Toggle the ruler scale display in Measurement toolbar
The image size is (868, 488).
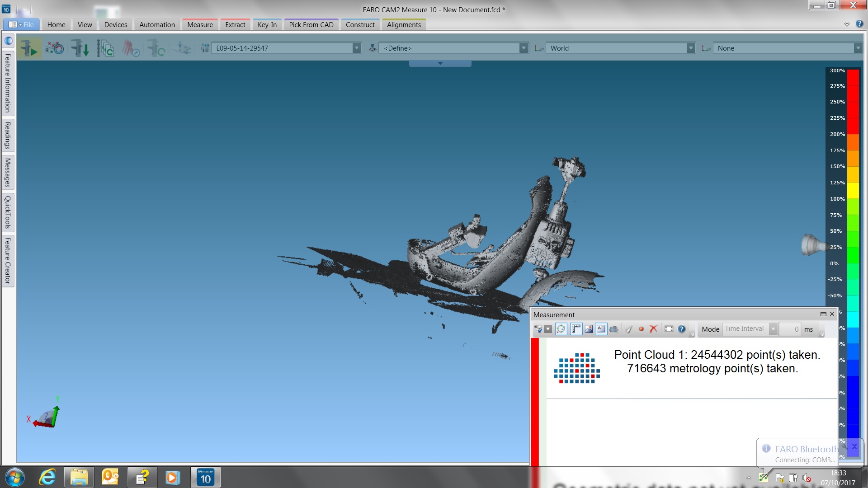point(576,329)
